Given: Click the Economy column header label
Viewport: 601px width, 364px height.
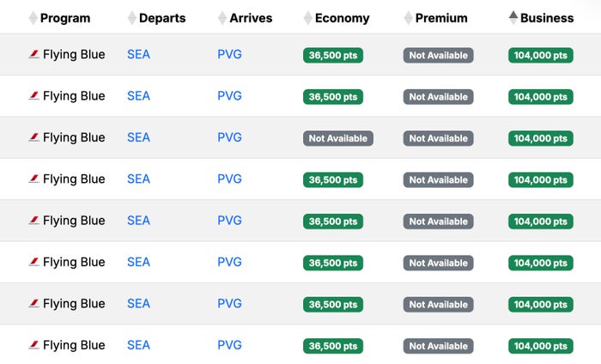Looking at the screenshot, I should click(x=342, y=18).
